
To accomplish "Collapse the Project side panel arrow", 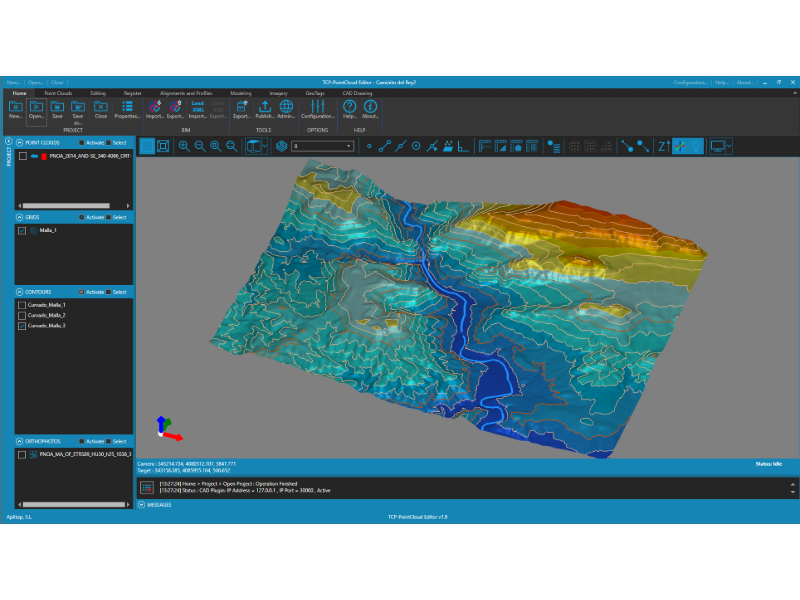I will click(8, 141).
